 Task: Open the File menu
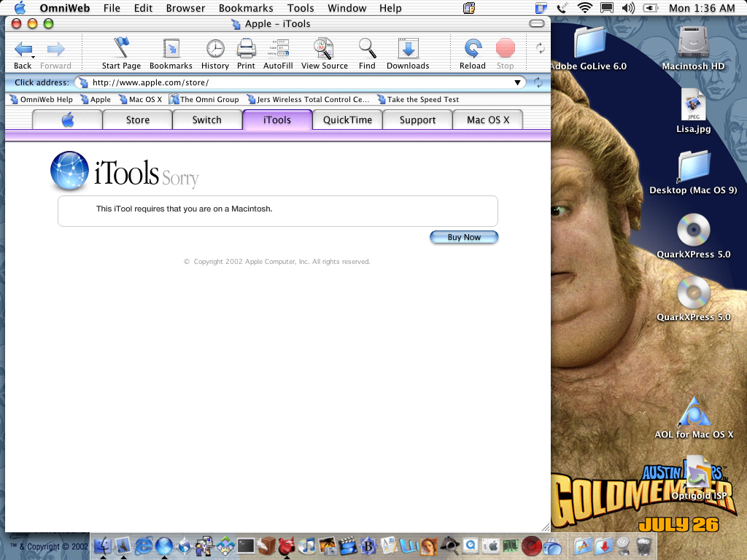tap(112, 8)
